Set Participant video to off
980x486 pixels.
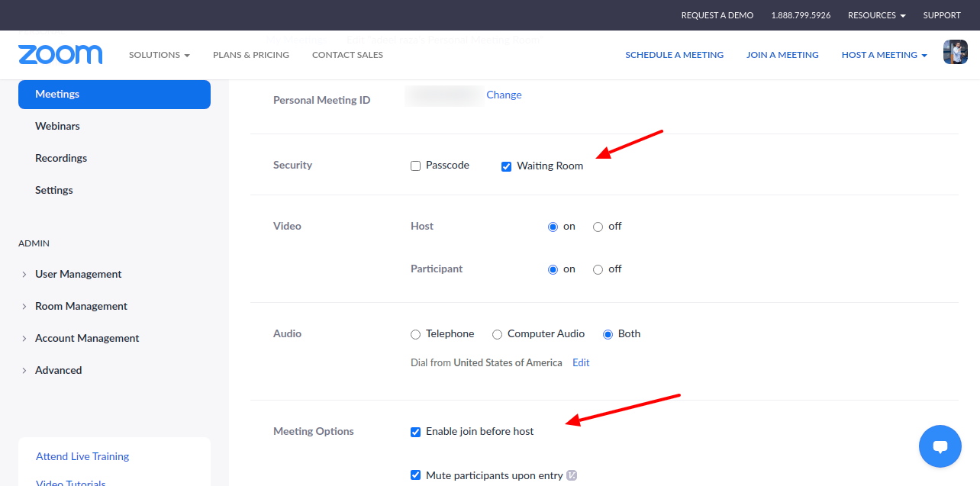coord(598,269)
